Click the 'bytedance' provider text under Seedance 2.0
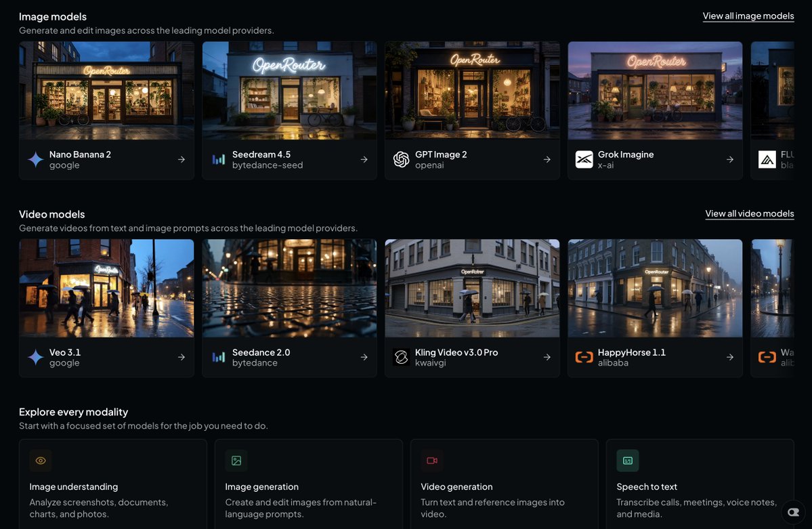This screenshot has width=812, height=529. [x=255, y=362]
